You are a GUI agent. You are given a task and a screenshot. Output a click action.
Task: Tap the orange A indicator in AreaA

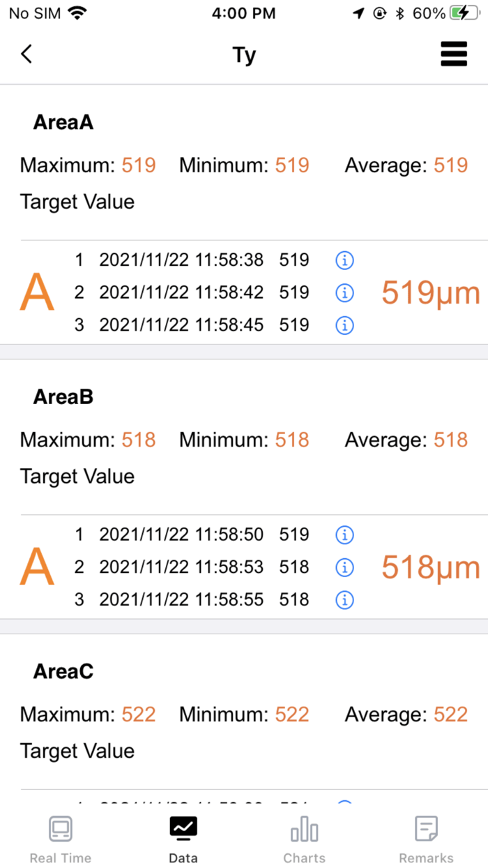[x=36, y=292]
